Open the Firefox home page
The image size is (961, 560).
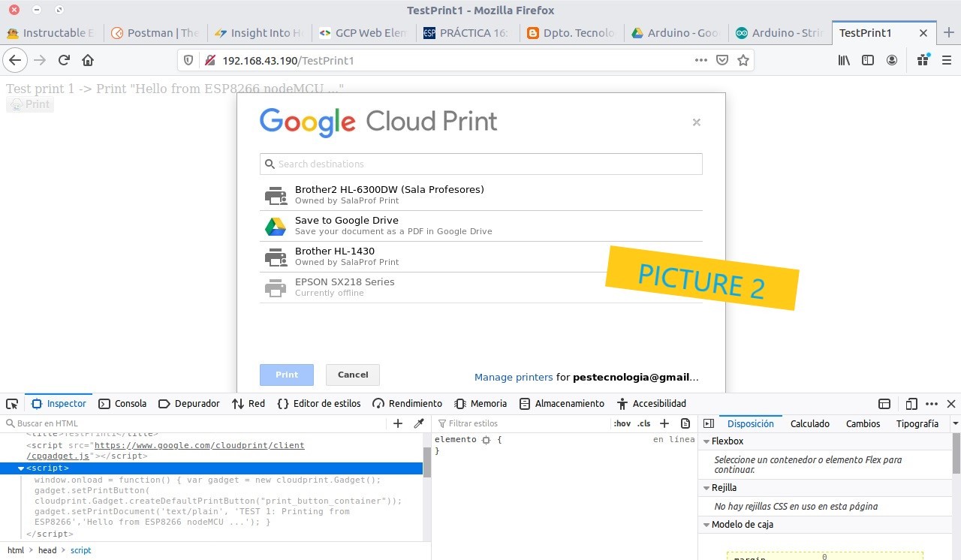(x=88, y=60)
